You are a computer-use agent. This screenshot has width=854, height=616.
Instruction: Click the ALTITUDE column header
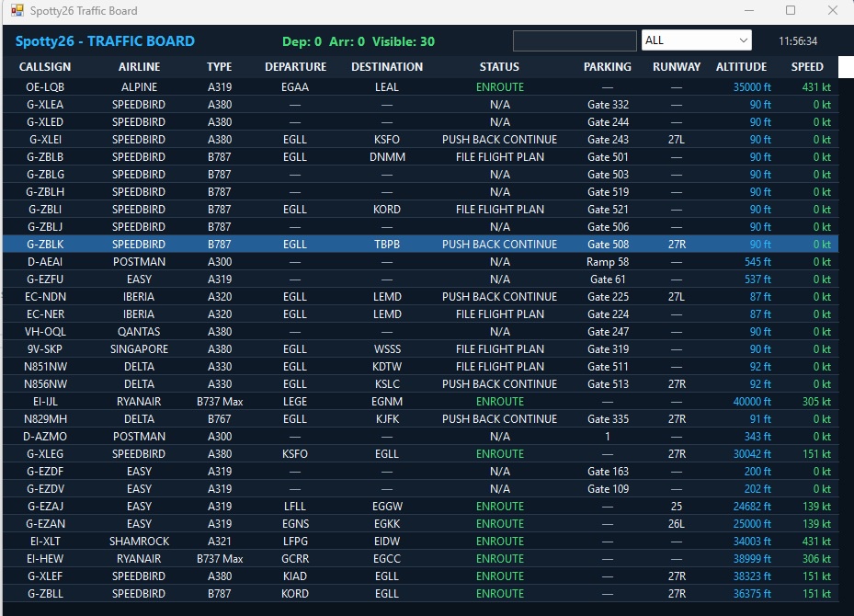point(741,67)
